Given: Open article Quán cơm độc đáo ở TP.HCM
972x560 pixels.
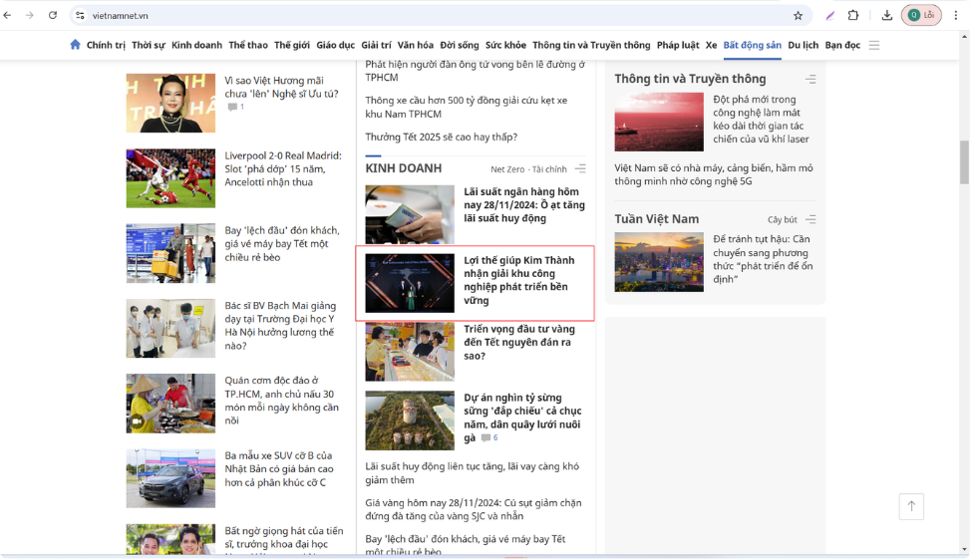Looking at the screenshot, I should pos(281,401).
